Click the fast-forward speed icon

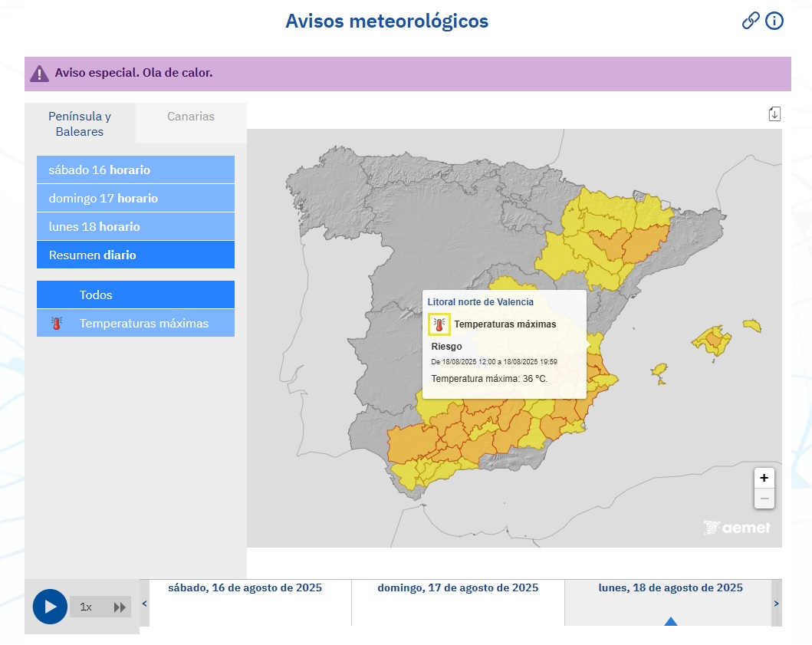[x=120, y=607]
